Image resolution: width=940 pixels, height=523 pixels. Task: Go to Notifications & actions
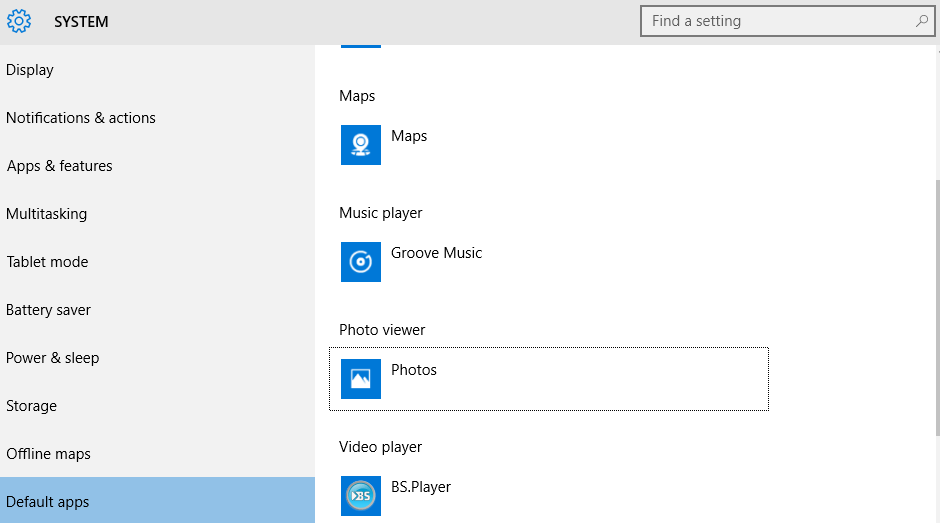(81, 118)
